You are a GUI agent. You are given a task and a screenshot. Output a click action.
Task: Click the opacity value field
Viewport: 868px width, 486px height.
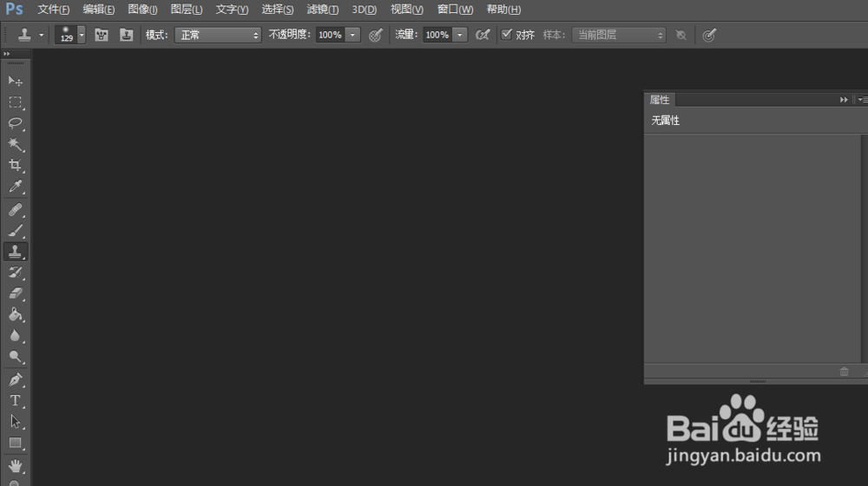click(331, 35)
